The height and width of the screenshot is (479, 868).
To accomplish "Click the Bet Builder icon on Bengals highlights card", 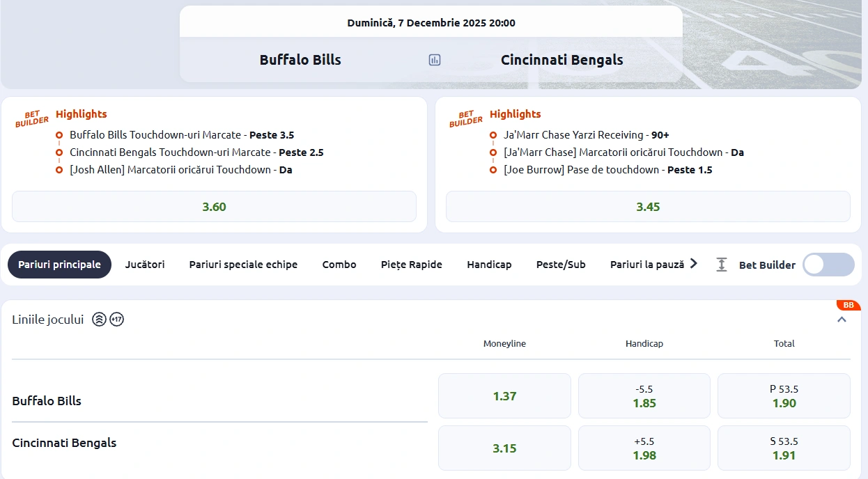I will coord(465,118).
